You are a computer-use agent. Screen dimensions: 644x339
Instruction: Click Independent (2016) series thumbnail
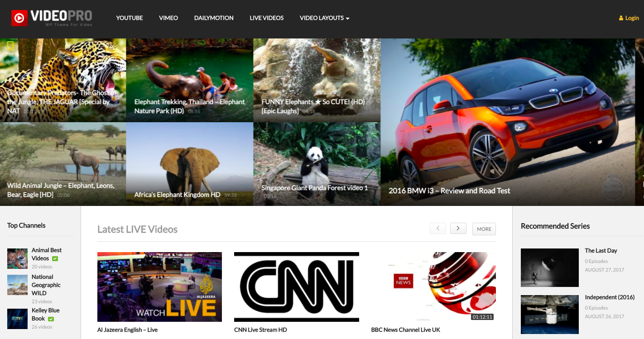550,315
